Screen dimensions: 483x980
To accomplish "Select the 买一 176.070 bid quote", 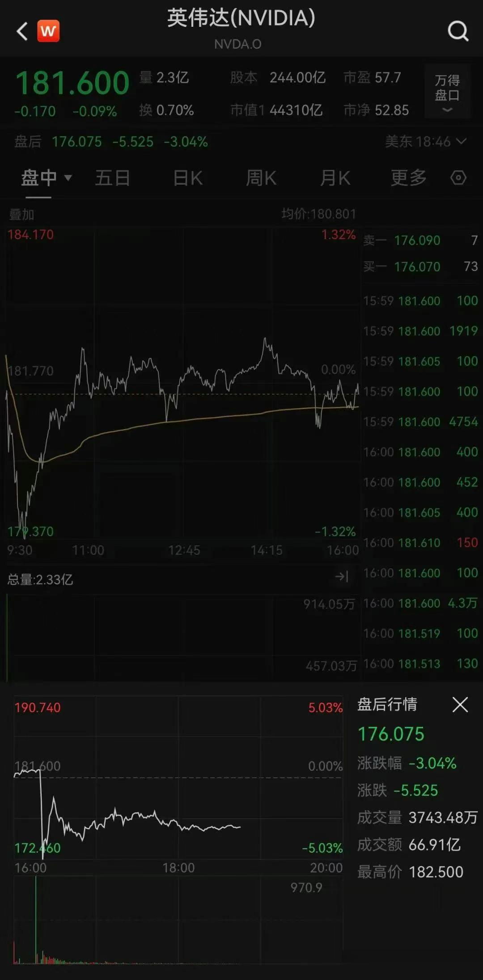I will pyautogui.click(x=421, y=267).
